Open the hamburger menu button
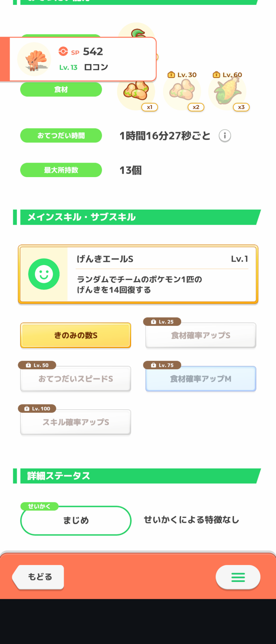276x644 pixels. point(238,577)
